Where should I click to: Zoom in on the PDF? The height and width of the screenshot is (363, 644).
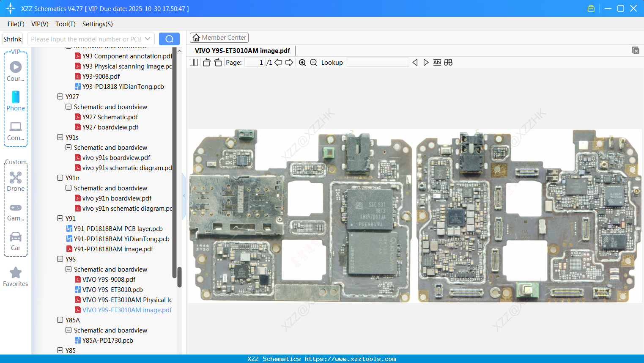[x=302, y=62]
